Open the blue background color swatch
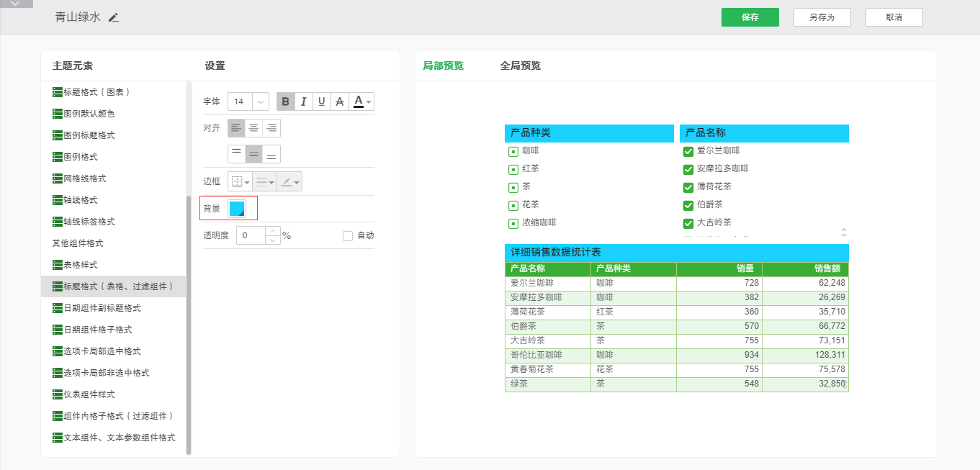 [237, 209]
